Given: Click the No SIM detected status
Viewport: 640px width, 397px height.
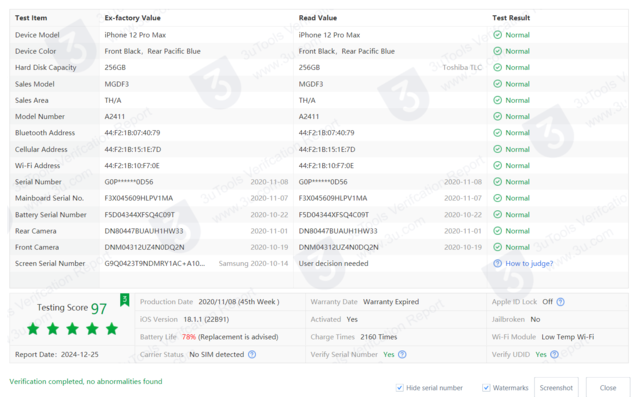Looking at the screenshot, I should point(217,355).
